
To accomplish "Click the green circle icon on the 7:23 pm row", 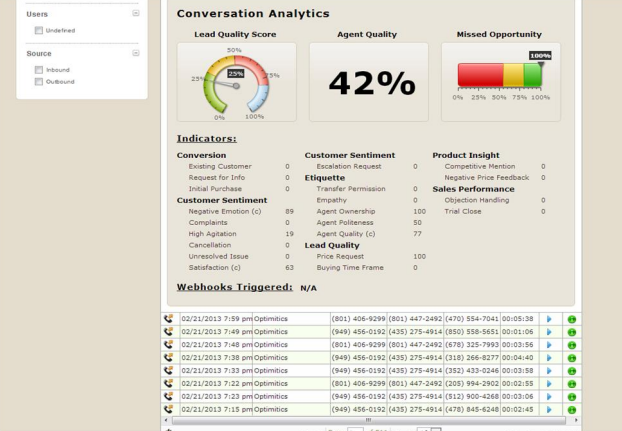I will pos(572,397).
